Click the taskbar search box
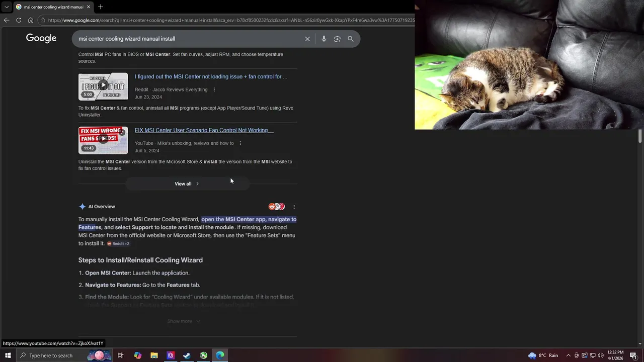 coord(63,355)
